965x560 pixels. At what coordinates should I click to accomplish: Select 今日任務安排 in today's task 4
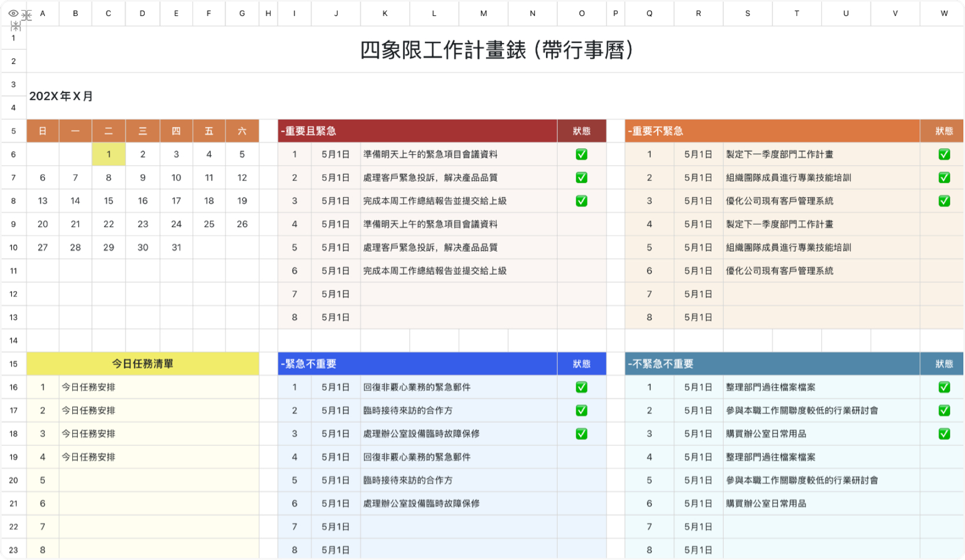pyautogui.click(x=159, y=457)
